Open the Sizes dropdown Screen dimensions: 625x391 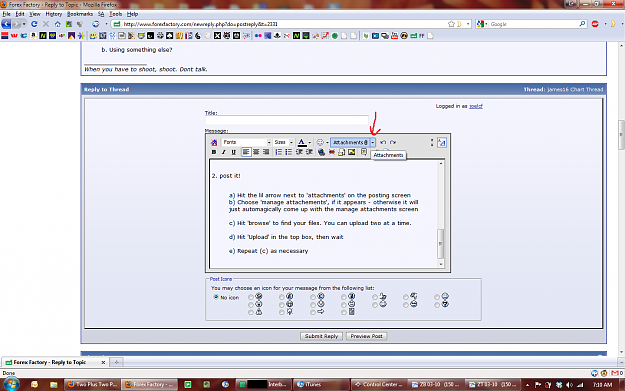pos(284,142)
